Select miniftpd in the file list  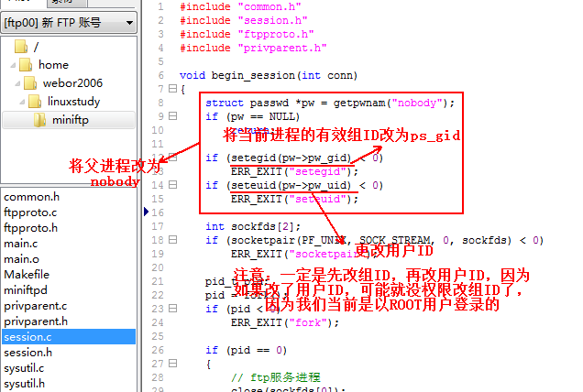coord(26,290)
